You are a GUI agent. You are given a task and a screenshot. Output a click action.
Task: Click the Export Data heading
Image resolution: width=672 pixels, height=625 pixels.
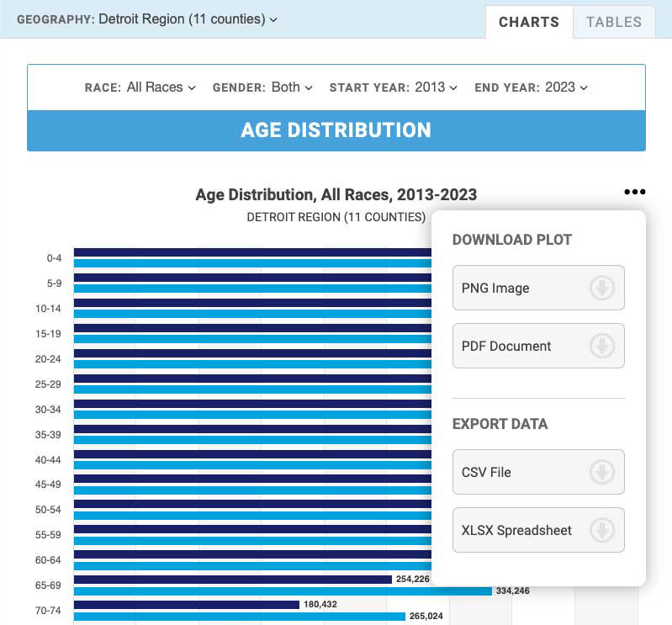click(x=500, y=424)
